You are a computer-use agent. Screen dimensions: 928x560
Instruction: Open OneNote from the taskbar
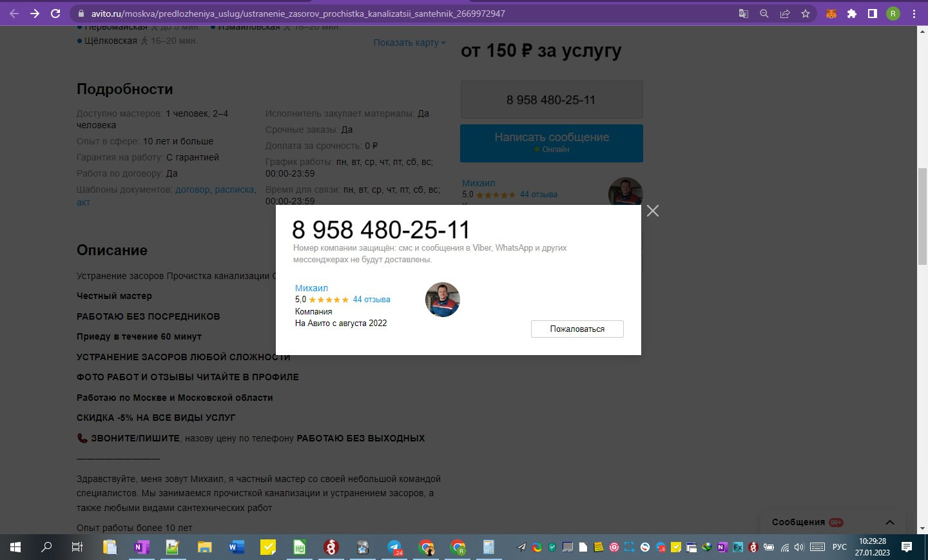(x=141, y=547)
